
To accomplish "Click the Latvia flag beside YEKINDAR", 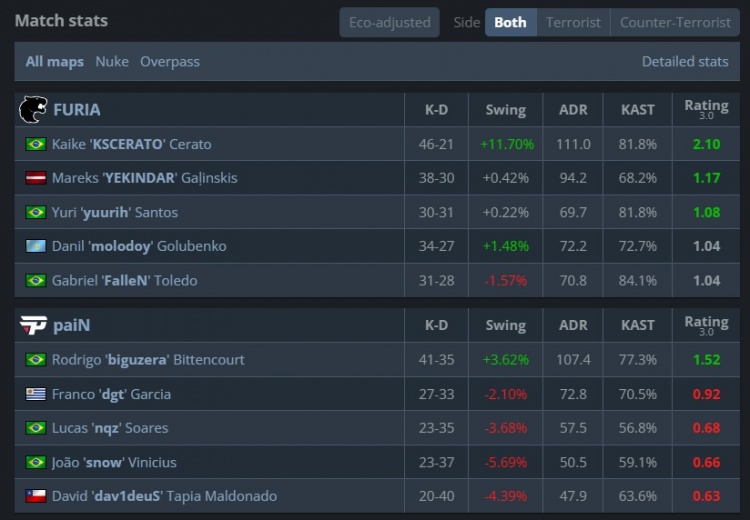I will (x=36, y=178).
